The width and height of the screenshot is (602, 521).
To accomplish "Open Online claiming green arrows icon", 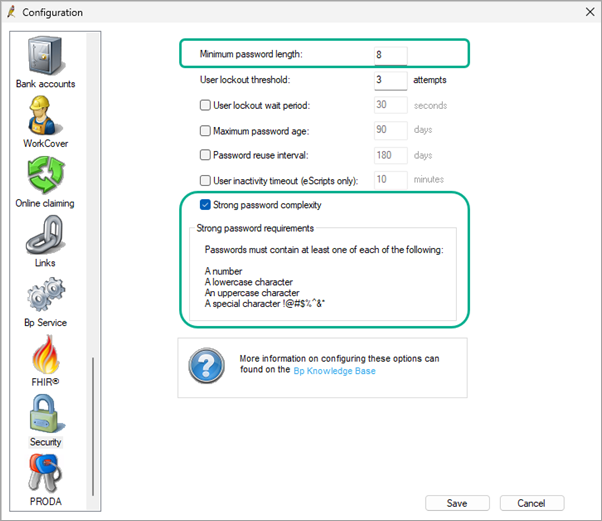I will pos(46,175).
